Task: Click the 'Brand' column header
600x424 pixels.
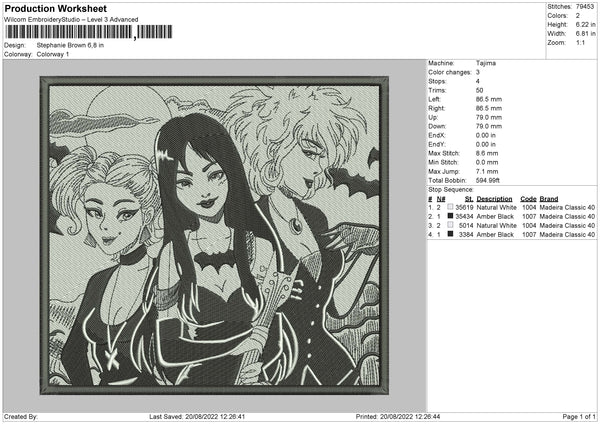Action: click(549, 199)
